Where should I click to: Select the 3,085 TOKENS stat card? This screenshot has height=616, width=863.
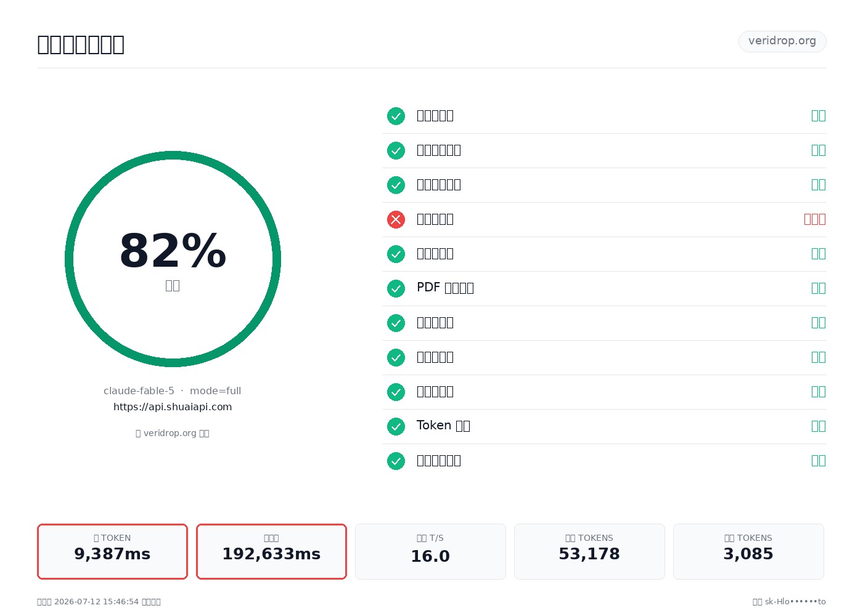(748, 551)
